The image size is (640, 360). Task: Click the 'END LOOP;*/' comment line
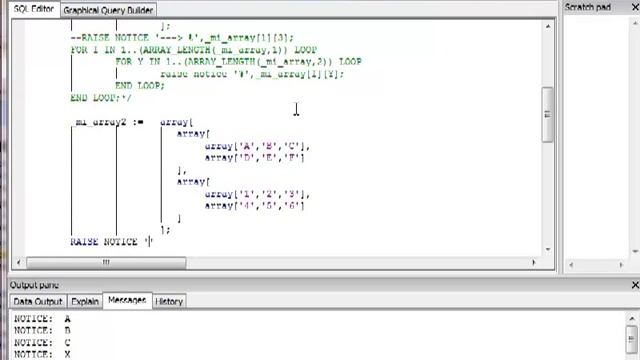(101, 98)
